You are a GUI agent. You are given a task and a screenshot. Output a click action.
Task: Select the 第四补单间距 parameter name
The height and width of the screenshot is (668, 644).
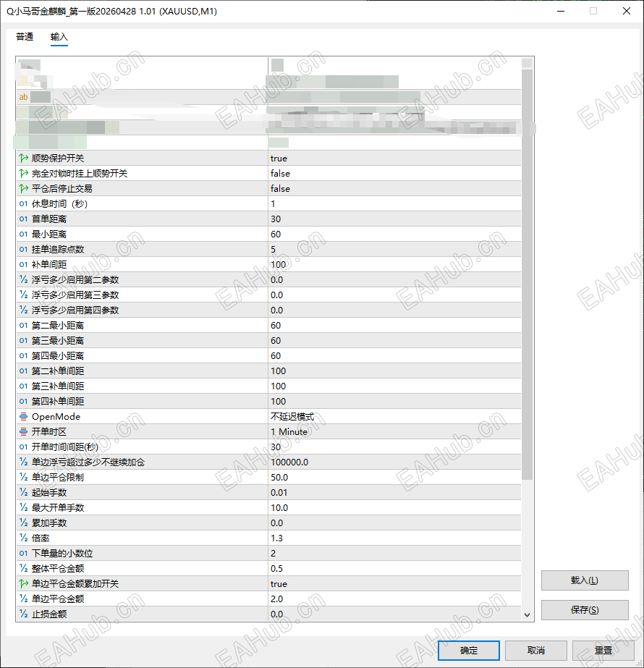[x=57, y=402]
